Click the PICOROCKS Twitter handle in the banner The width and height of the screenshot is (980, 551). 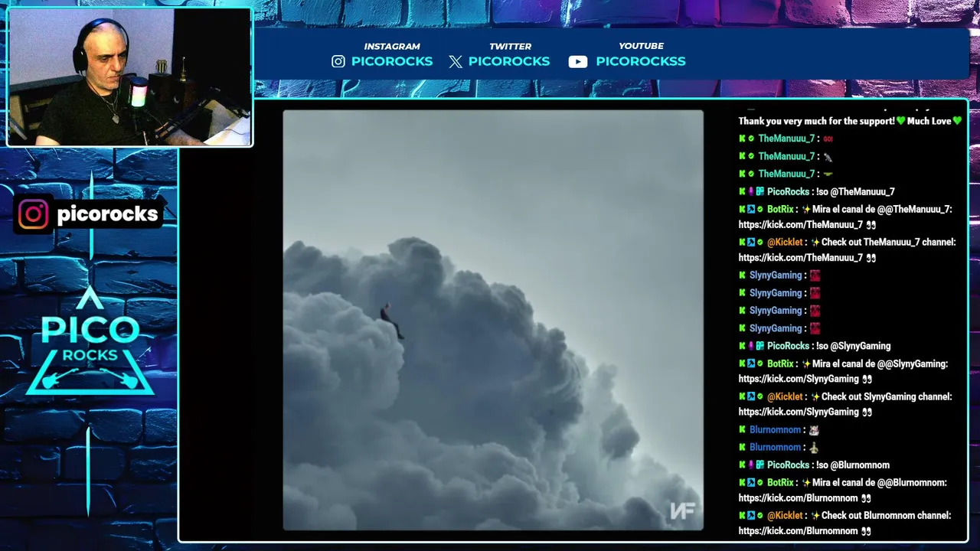click(509, 61)
